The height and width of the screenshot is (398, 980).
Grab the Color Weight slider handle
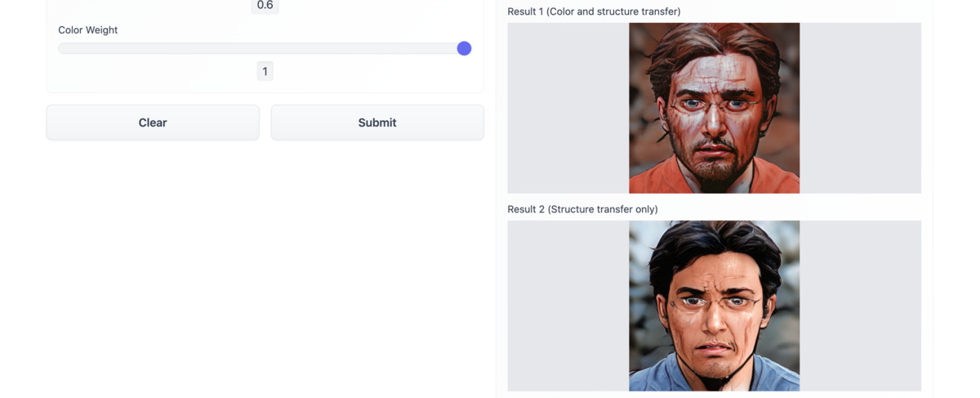[x=464, y=48]
